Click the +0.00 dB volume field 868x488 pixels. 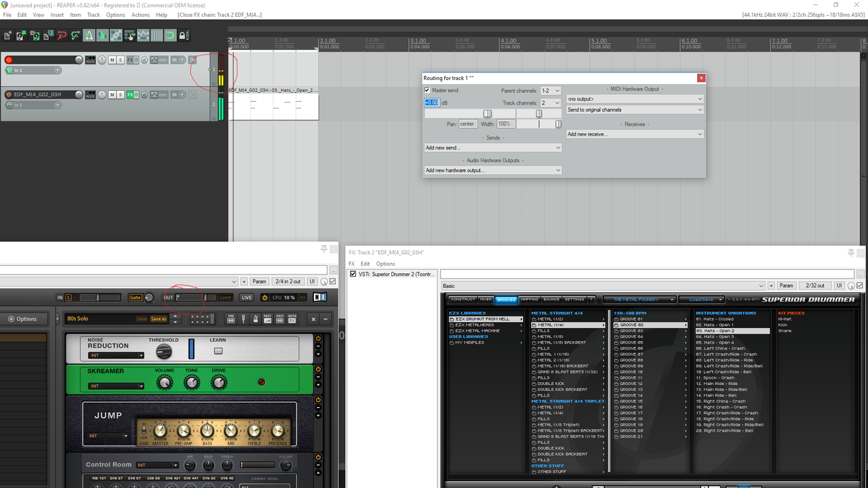click(432, 102)
